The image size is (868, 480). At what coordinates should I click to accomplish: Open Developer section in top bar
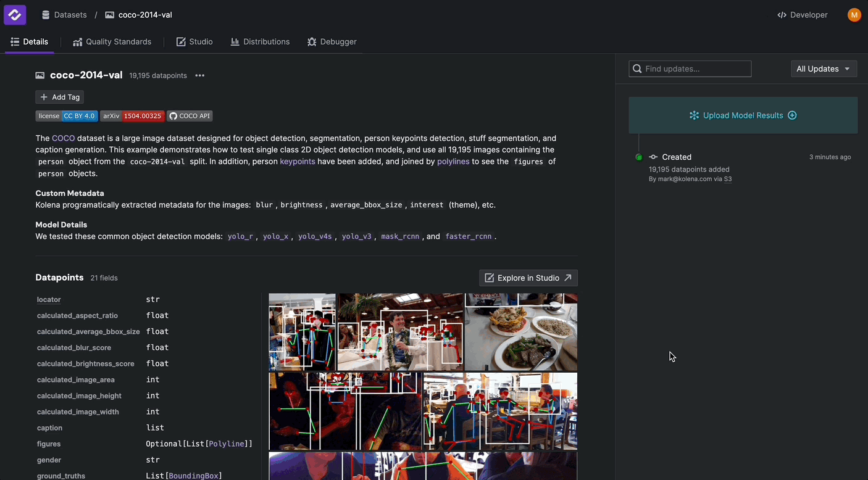pyautogui.click(x=803, y=15)
